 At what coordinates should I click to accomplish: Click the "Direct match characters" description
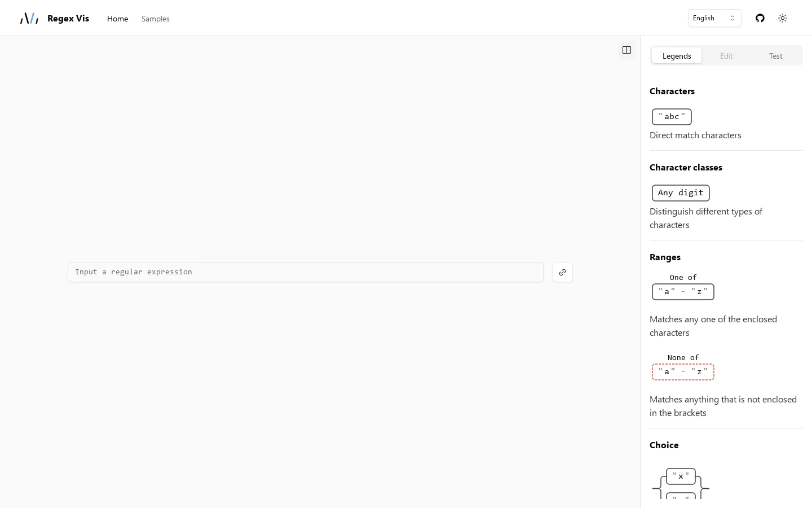695,135
